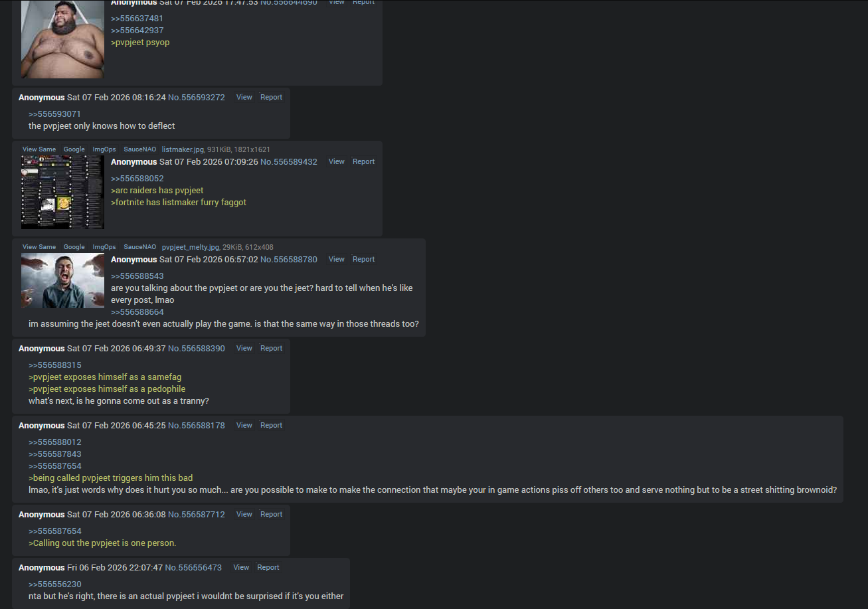
Task: Follow quote link >>556588052
Action: (137, 179)
